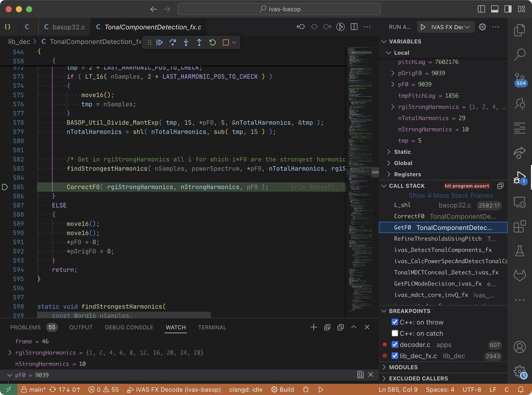The height and width of the screenshot is (395, 532).
Task: Open the launch.json gear icon
Action: pyautogui.click(x=482, y=27)
